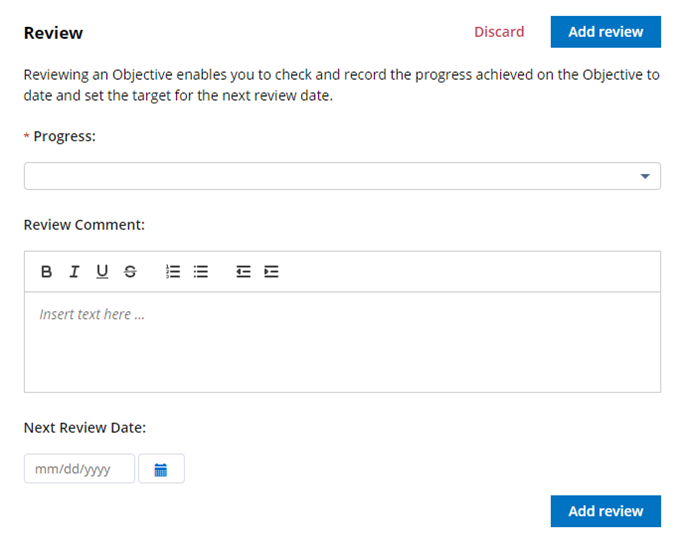The width and height of the screenshot is (685, 557).
Task: Click the mm/dd/yyyy date input field
Action: pyautogui.click(x=79, y=469)
